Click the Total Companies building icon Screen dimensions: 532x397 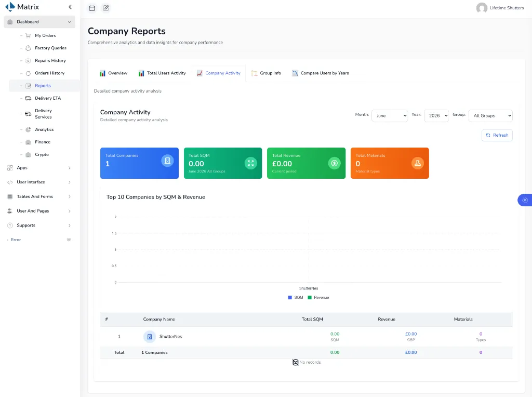(167, 161)
